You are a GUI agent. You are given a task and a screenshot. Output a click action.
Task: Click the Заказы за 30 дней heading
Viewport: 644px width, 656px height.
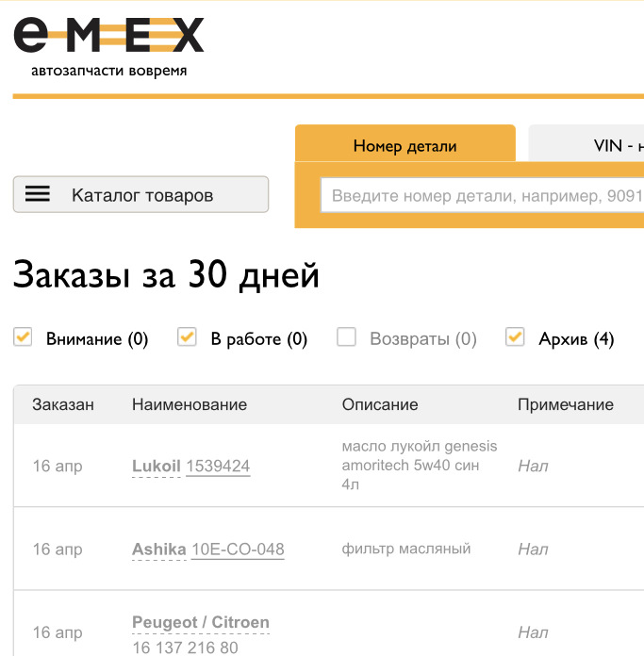click(x=166, y=274)
